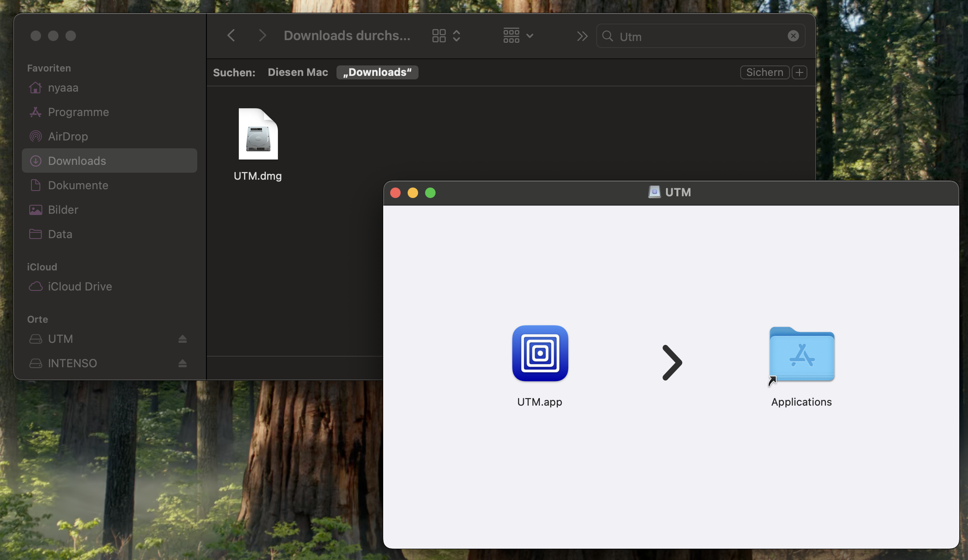Show more toolbar items via double chevron
The width and height of the screenshot is (968, 560).
pos(582,36)
